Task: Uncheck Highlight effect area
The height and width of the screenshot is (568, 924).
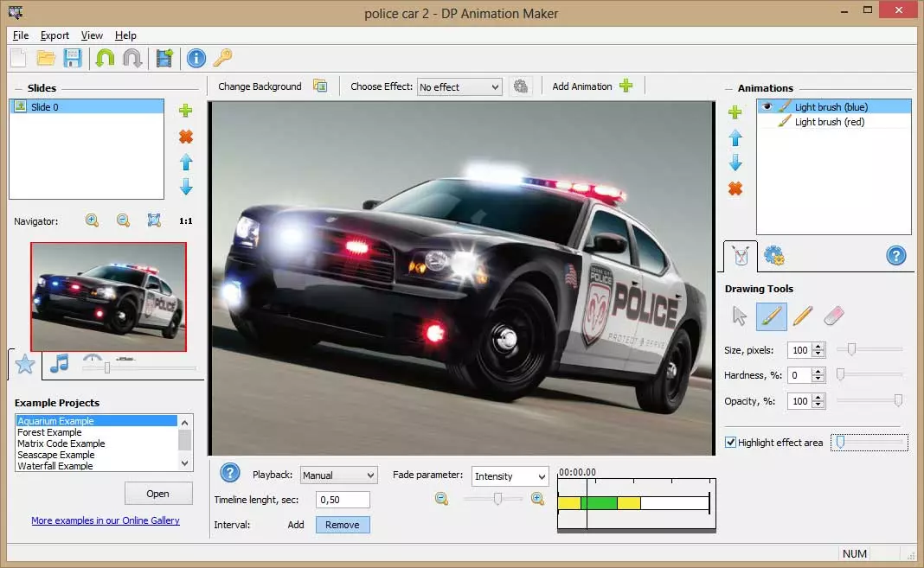Action: (731, 442)
